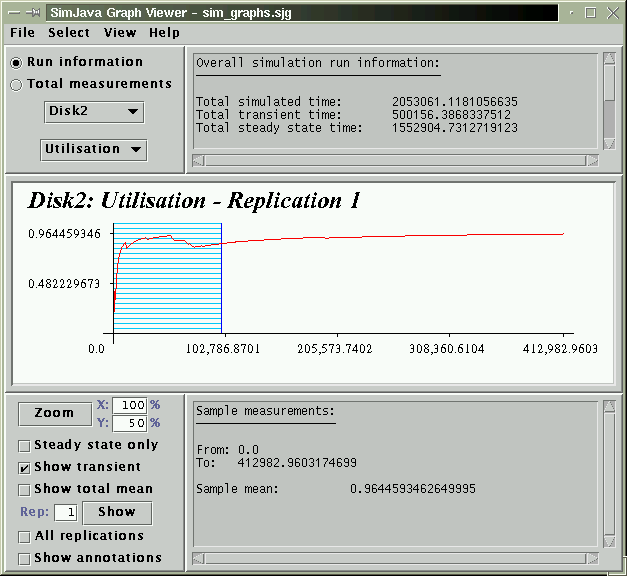Image resolution: width=627 pixels, height=576 pixels.
Task: Open the File menu
Action: pyautogui.click(x=22, y=33)
